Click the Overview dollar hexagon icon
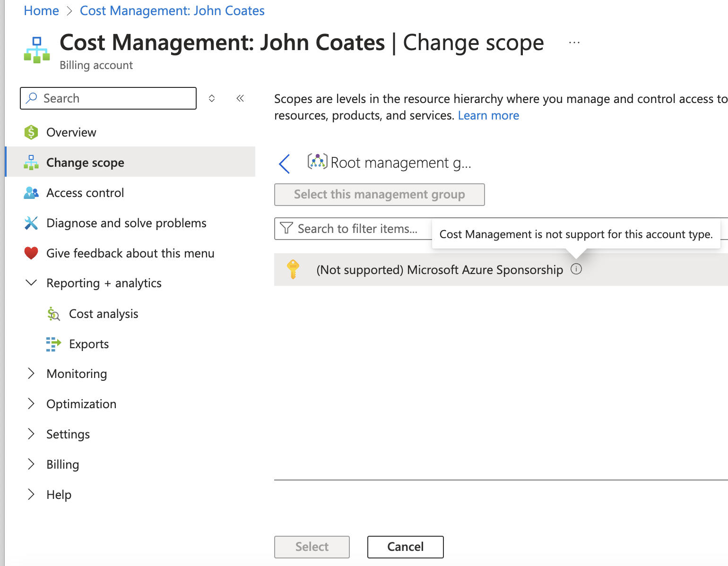 click(31, 132)
